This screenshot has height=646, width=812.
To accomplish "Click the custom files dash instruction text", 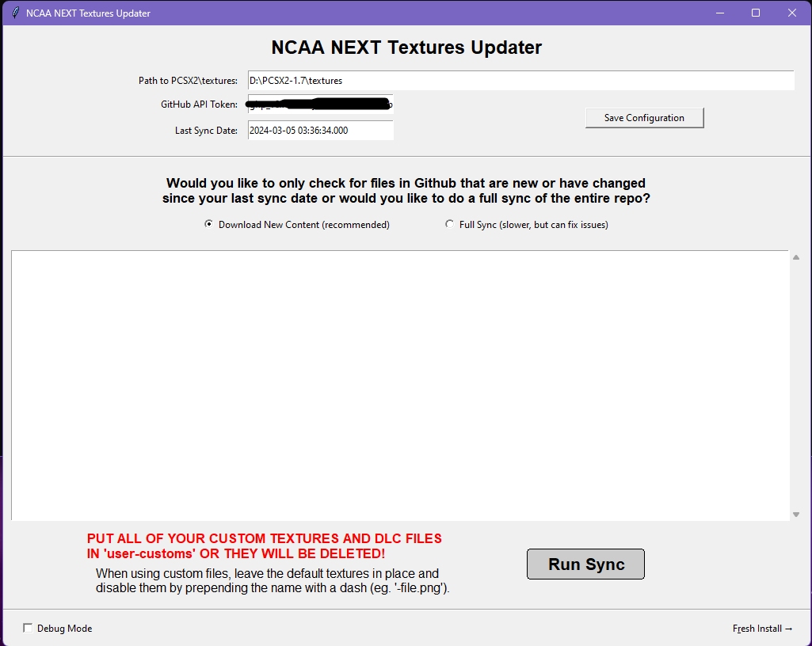I will point(273,581).
